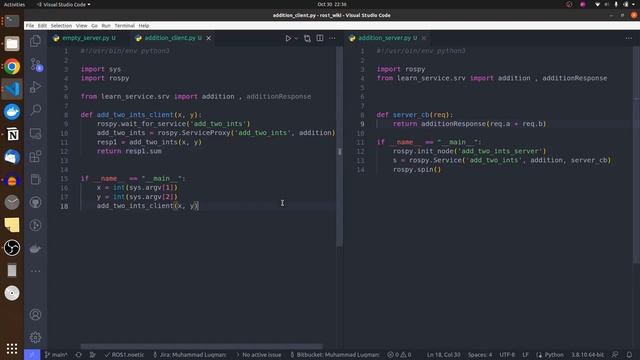
Task: Open the GitHub view in activity bar
Action: click(x=36, y=202)
